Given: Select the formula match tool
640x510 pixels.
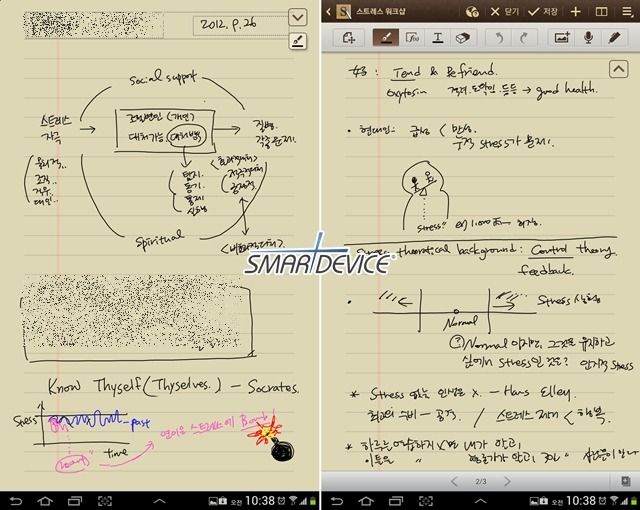Looking at the screenshot, I should 412,38.
